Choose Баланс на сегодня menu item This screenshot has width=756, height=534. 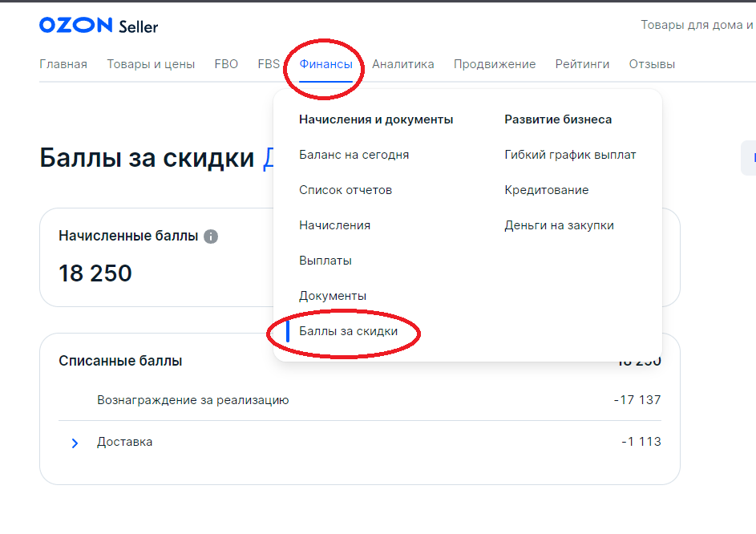354,155
